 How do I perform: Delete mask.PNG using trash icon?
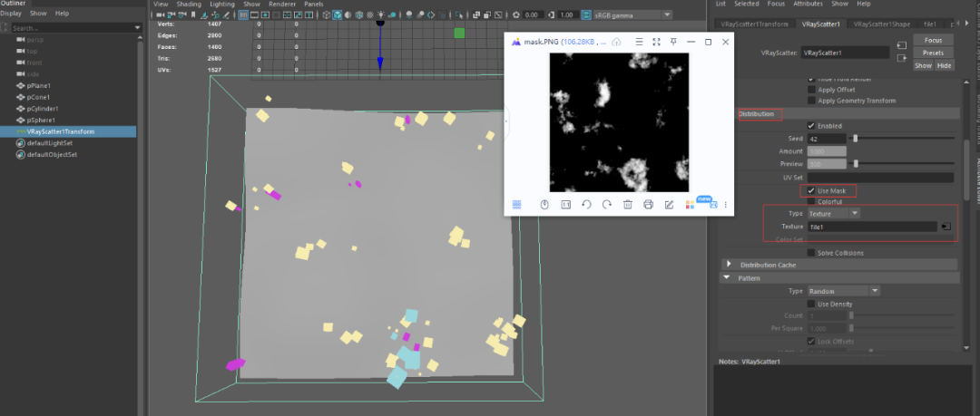pyautogui.click(x=628, y=205)
